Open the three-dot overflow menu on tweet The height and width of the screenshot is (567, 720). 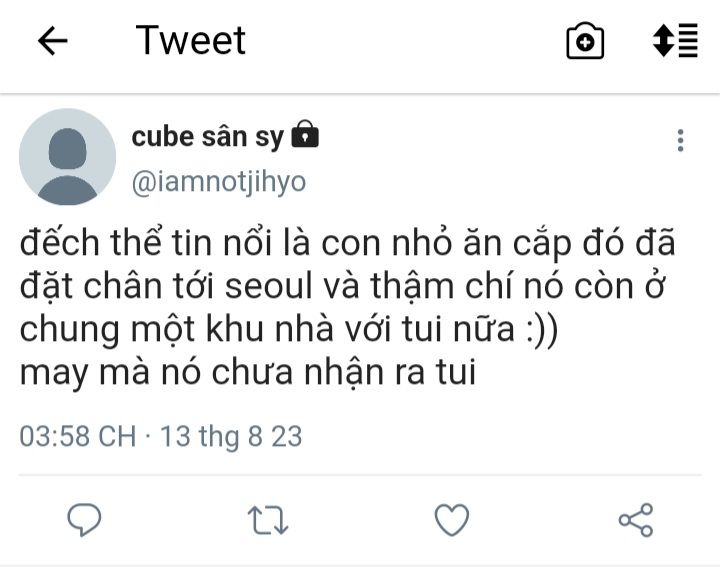(x=681, y=140)
